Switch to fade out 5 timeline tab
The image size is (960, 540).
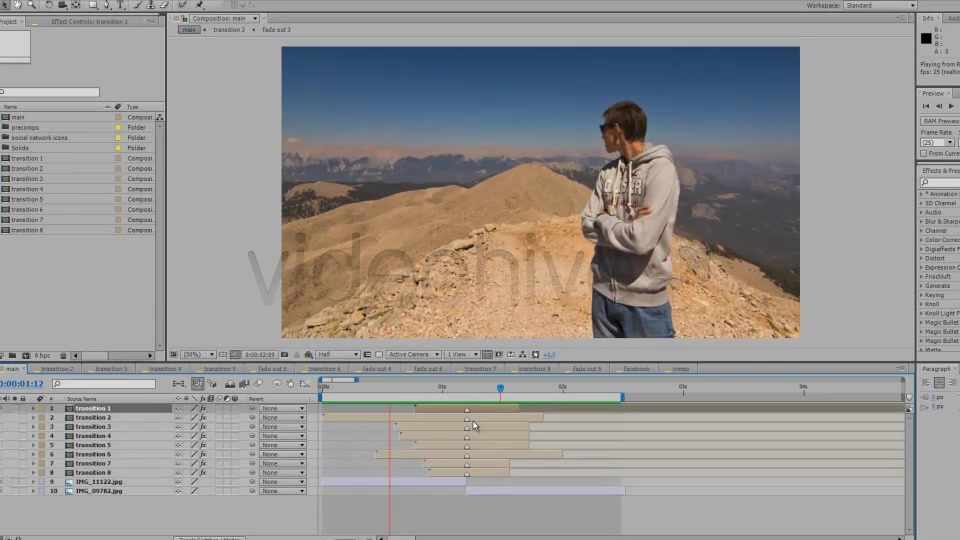coord(271,369)
